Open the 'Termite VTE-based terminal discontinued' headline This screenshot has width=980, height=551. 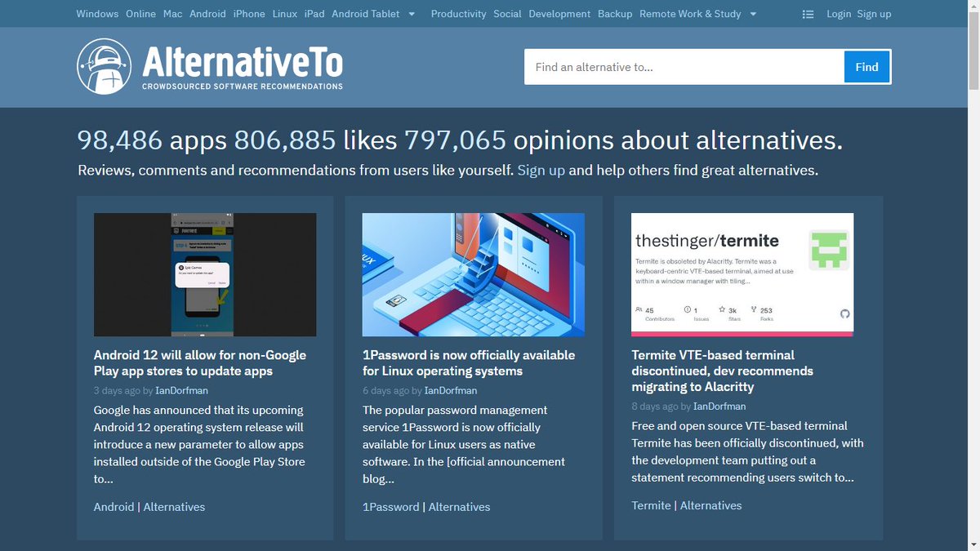(723, 371)
